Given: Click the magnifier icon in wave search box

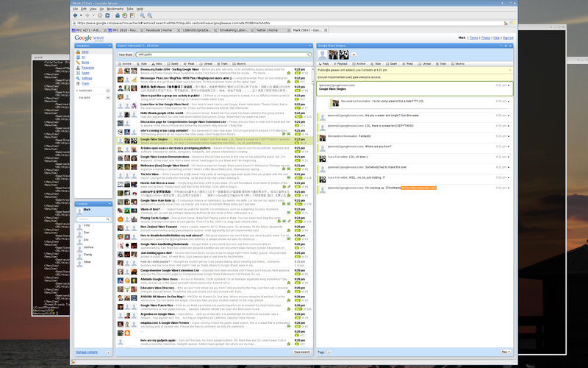Looking at the screenshot, I should (309, 54).
